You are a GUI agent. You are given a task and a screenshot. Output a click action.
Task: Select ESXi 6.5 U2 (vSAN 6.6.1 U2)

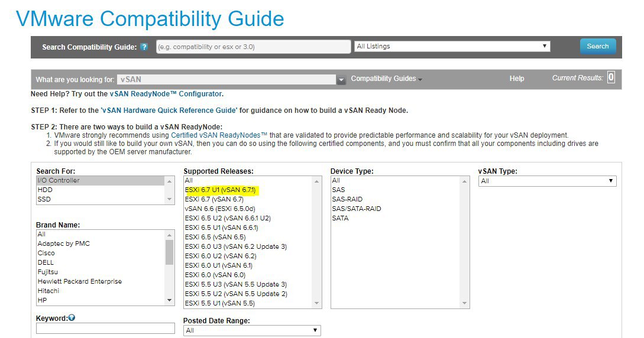(x=248, y=218)
